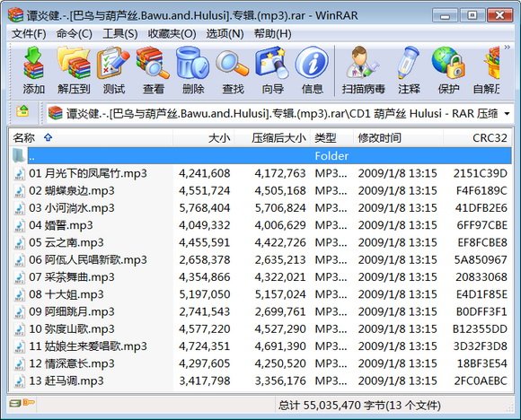
Task: Click MP3 file icon of 13 赶马调
Action: click(19, 381)
